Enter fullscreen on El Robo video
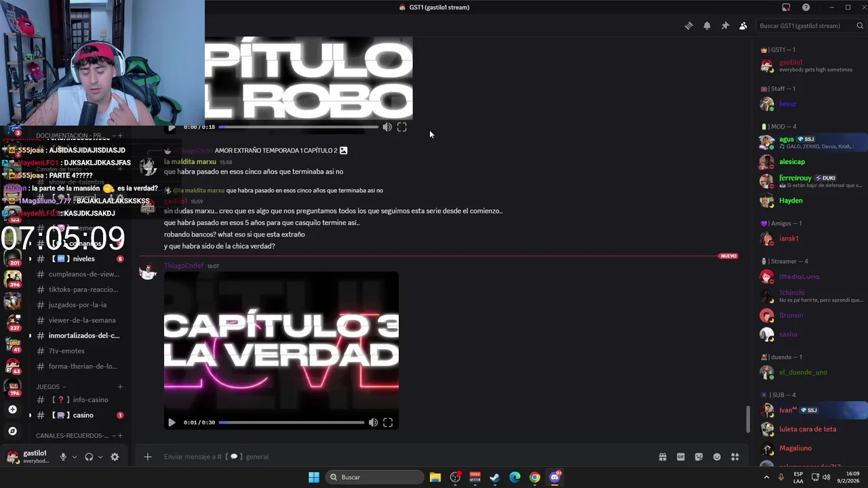 402,127
